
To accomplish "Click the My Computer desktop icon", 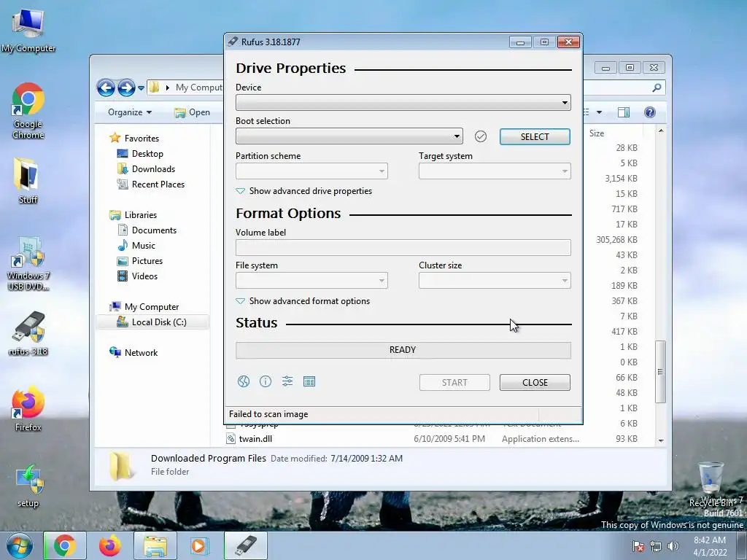I will tap(28, 31).
